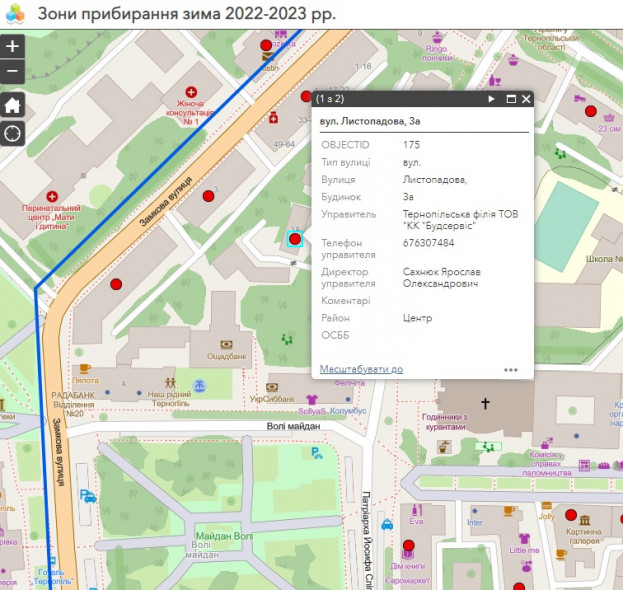This screenshot has width=623, height=590.
Task: Close the feature info popup
Action: click(x=525, y=99)
